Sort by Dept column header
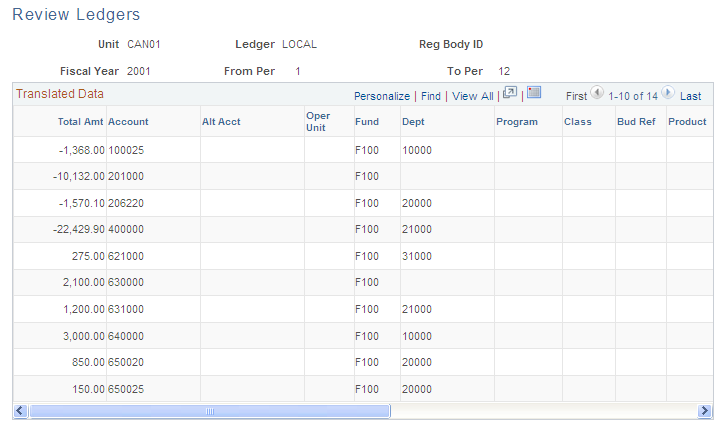The image size is (724, 428). point(413,122)
